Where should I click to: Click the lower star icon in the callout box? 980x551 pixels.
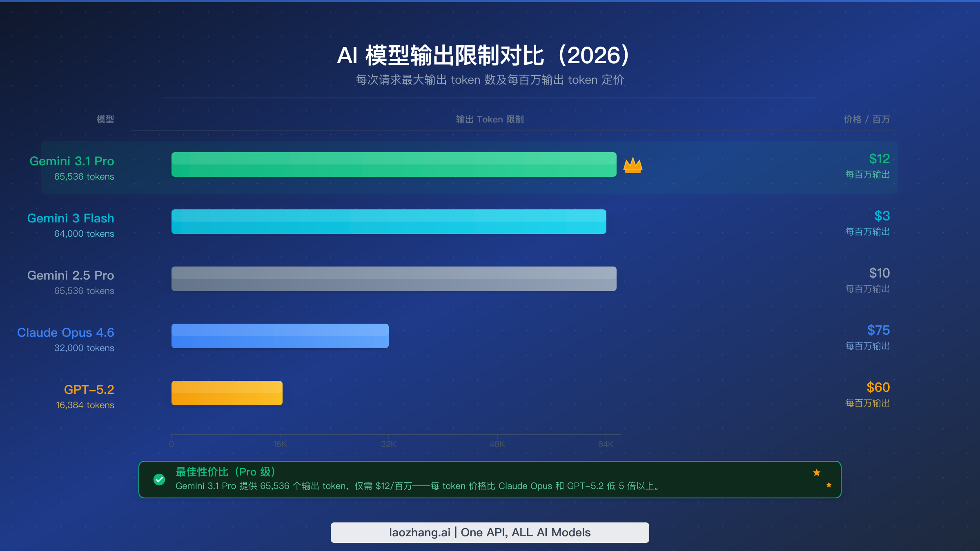coord(829,485)
